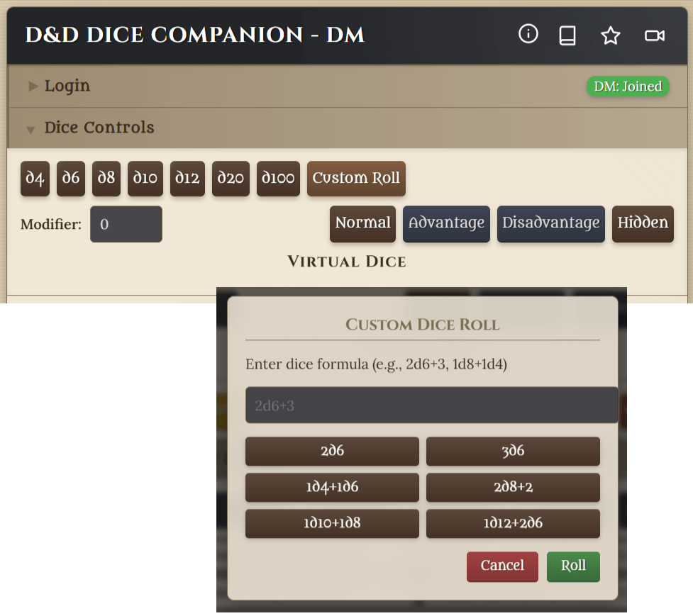Viewport: 693px width, 616px height.
Task: Toggle Hidden roll mode
Action: click(x=643, y=223)
